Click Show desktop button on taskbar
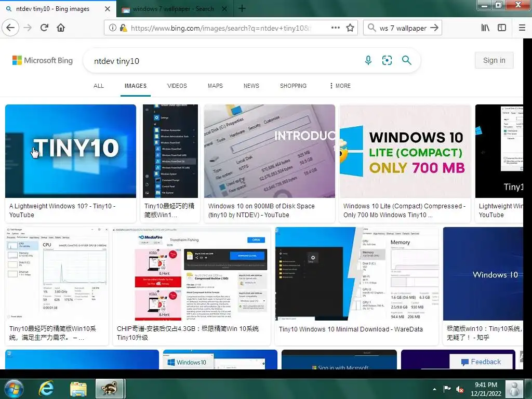This screenshot has height=399, width=532. (528, 389)
